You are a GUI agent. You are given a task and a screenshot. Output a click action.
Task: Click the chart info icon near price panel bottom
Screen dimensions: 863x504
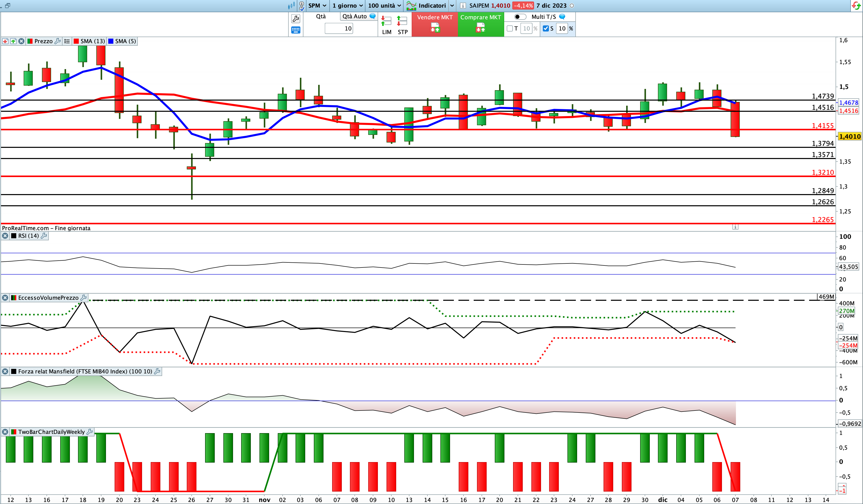[x=735, y=227]
